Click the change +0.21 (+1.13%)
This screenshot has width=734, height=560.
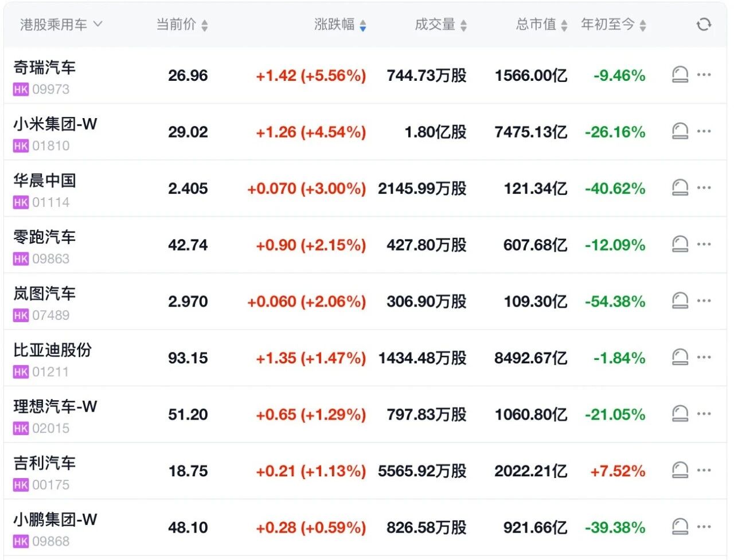tap(311, 471)
